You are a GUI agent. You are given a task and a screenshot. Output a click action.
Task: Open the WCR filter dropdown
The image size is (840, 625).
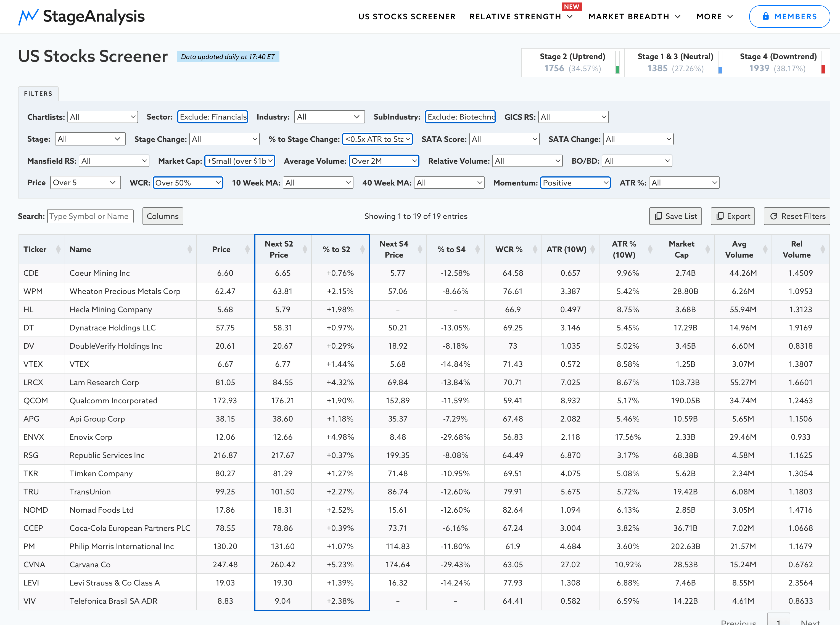point(188,183)
